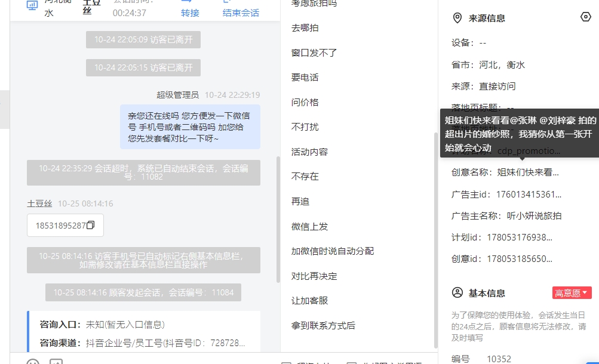The image size is (599, 364).
Task: Click the timestamp 10-24 22:29:19
Action: (232, 95)
